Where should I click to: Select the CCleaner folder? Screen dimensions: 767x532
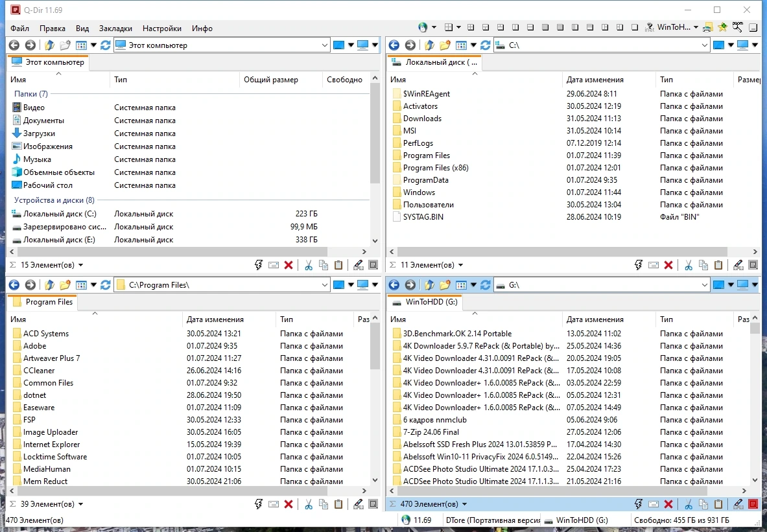click(x=189, y=371)
